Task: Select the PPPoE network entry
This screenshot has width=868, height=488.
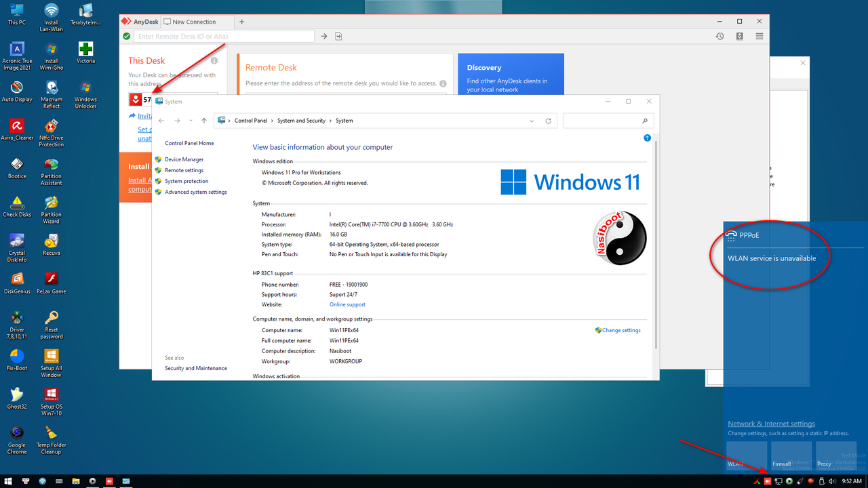Action: tap(795, 235)
